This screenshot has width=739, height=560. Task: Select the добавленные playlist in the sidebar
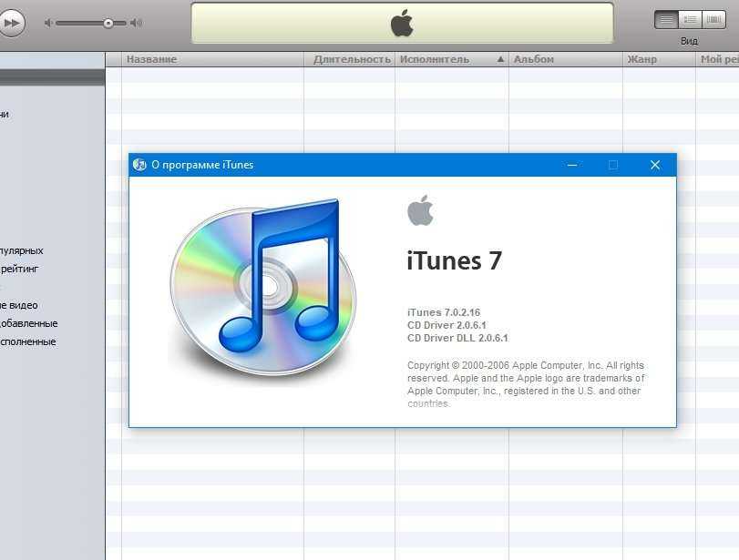[29, 323]
